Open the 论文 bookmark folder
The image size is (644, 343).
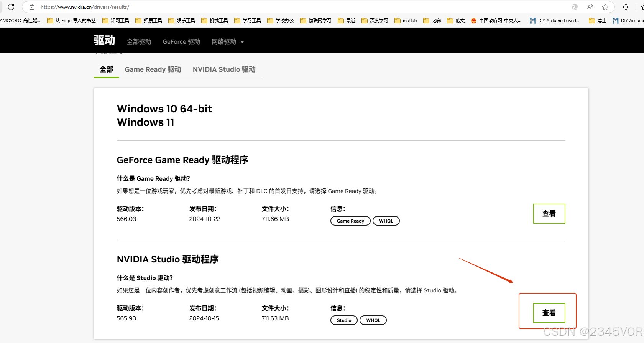point(456,21)
